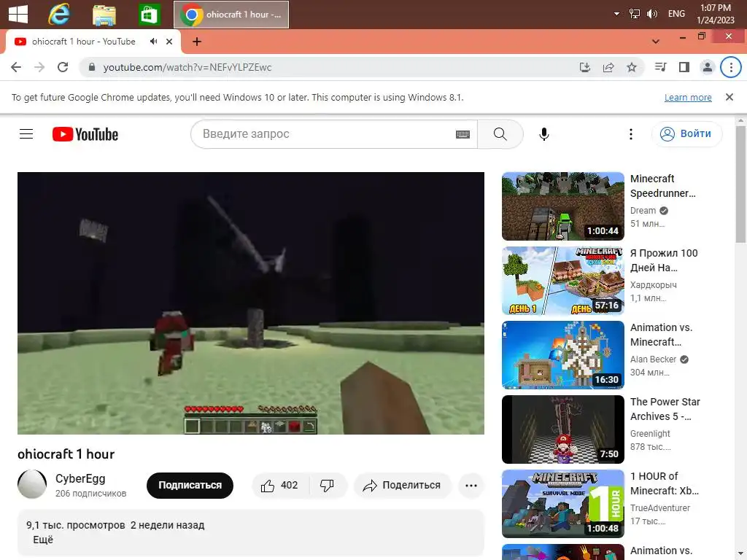Open Greenlight channel name
The width and height of the screenshot is (747, 560).
(650, 433)
